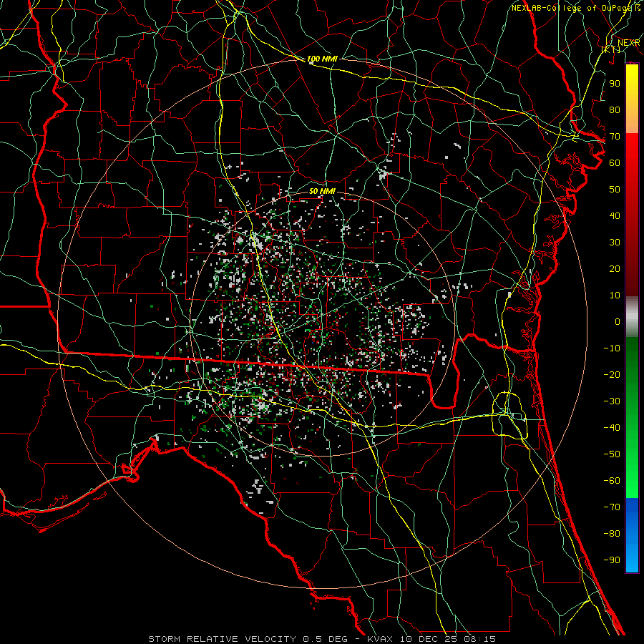Click the 20 value on the velocity scale
Viewport: 644px width, 644px height.
point(615,268)
